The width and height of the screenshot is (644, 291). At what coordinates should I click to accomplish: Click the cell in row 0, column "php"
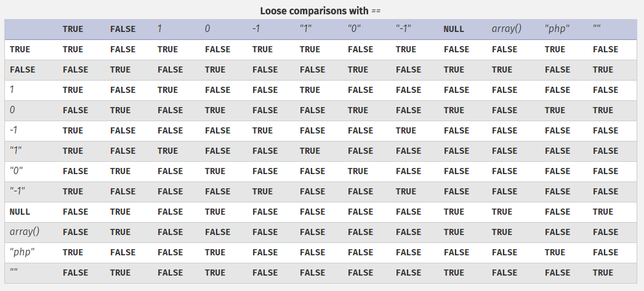click(x=555, y=110)
